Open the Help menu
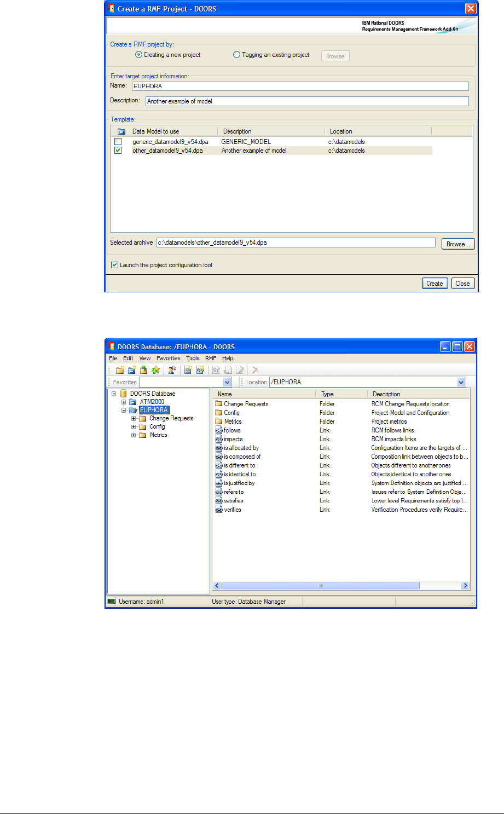 pyautogui.click(x=228, y=359)
